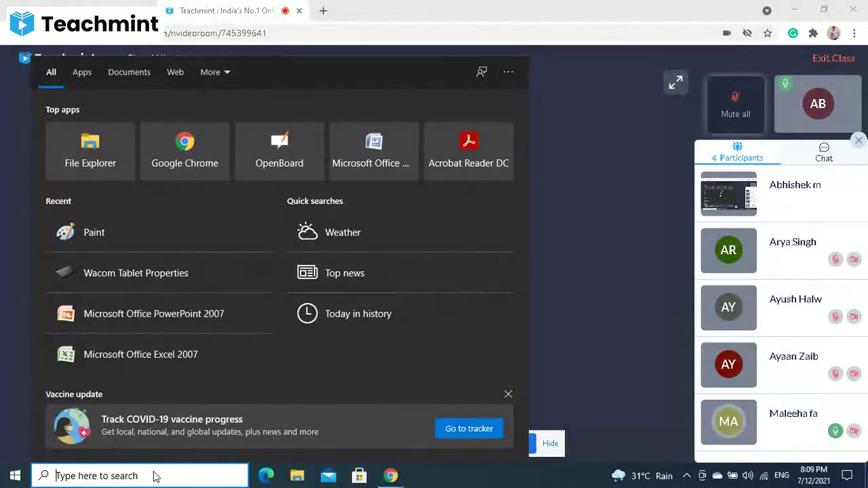This screenshot has width=868, height=488.
Task: Select the Documents search filter tab
Action: click(129, 72)
